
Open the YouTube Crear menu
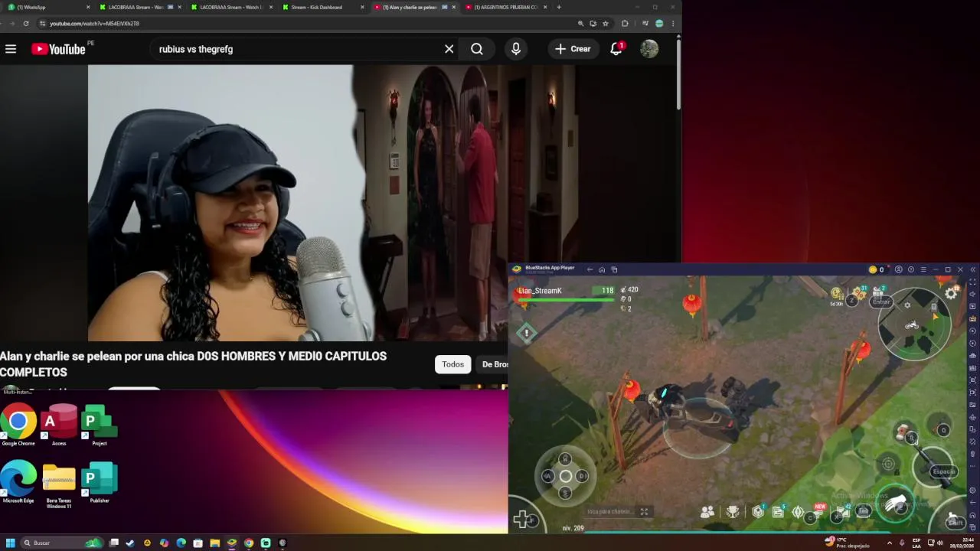click(573, 49)
